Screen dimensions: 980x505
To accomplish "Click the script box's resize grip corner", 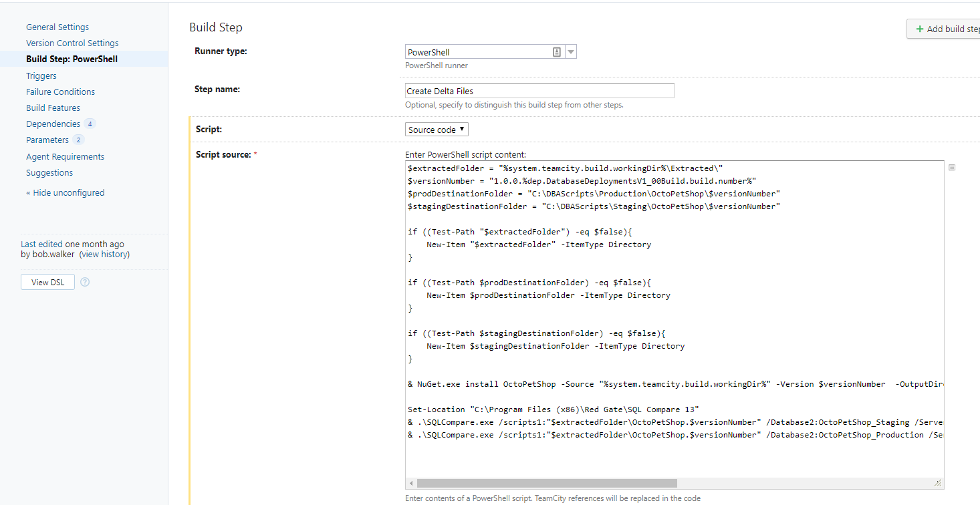I will [x=937, y=483].
